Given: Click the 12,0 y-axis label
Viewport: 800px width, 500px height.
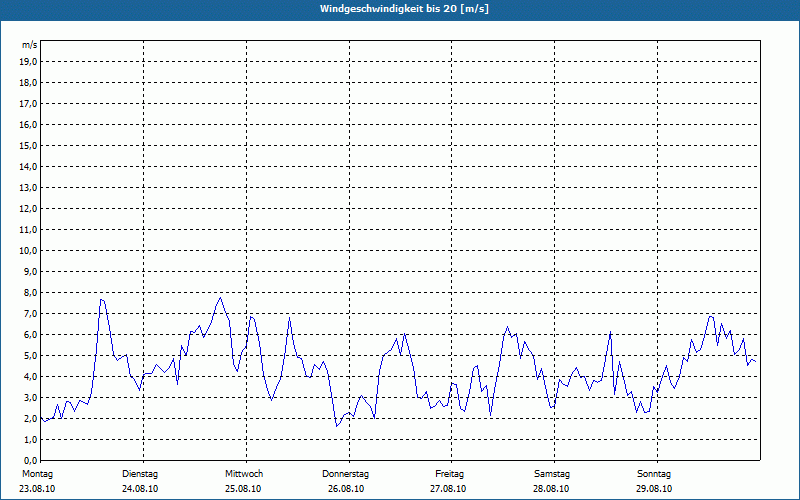Looking at the screenshot, I should click(28, 208).
